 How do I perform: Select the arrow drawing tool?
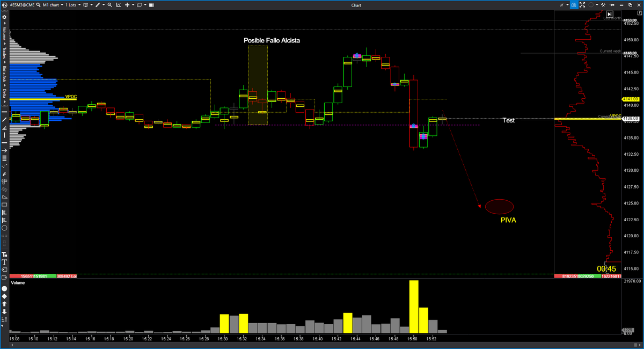(x=4, y=150)
